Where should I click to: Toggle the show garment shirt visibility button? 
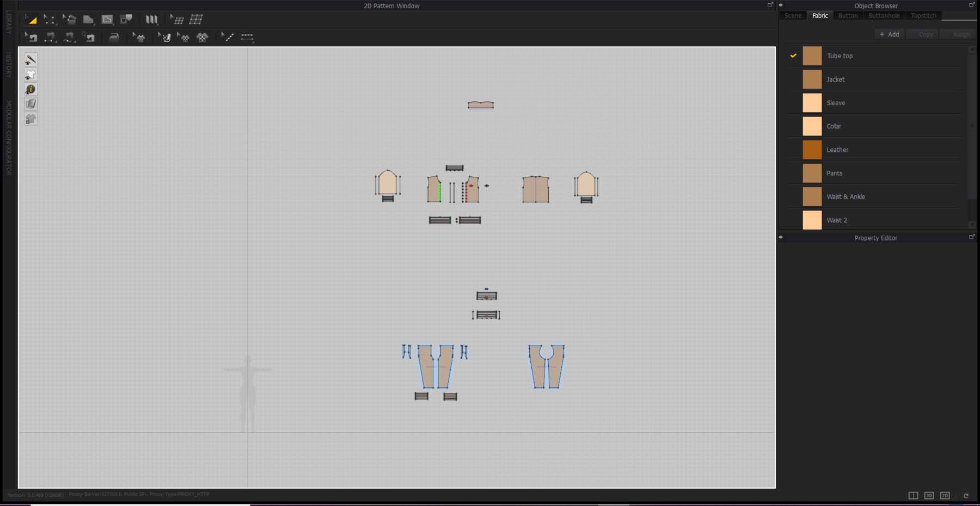[x=30, y=75]
